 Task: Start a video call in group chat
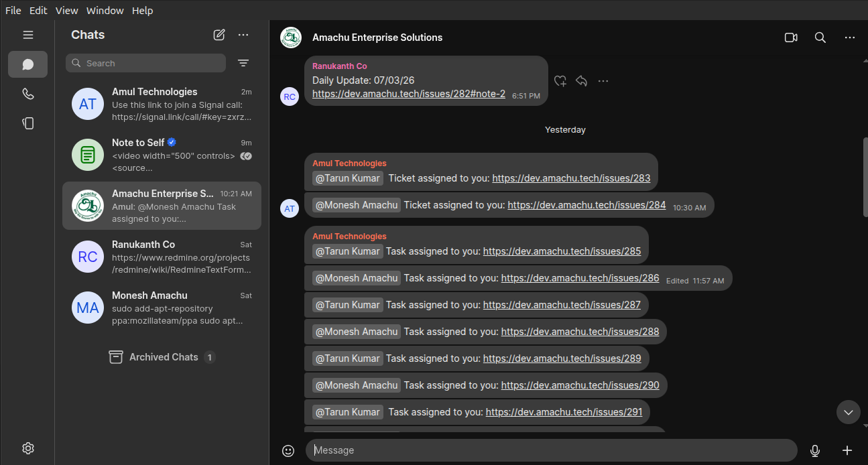click(791, 38)
